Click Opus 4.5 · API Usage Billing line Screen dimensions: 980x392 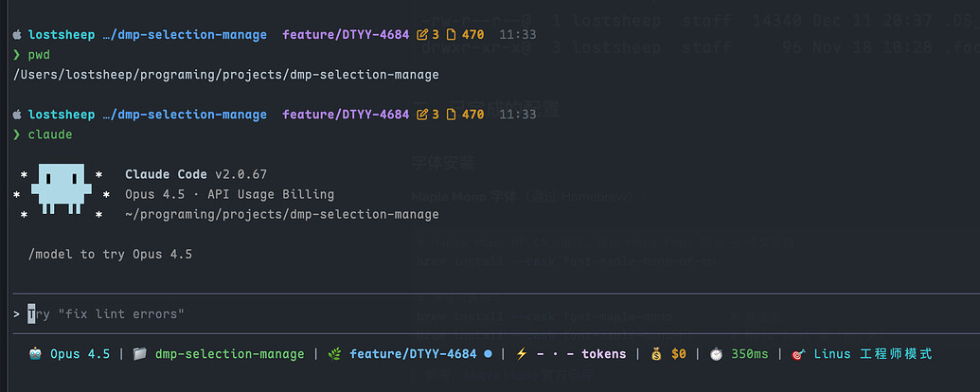tap(229, 194)
